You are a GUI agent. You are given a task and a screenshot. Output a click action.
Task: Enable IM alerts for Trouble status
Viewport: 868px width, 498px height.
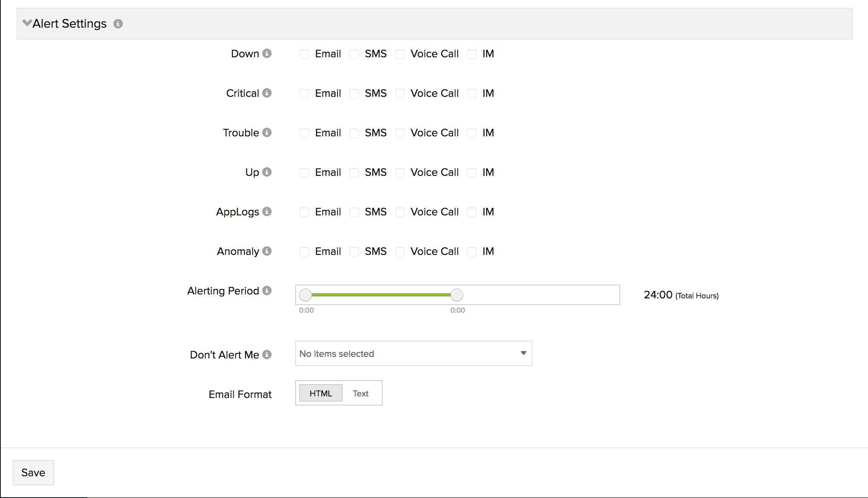coord(472,133)
